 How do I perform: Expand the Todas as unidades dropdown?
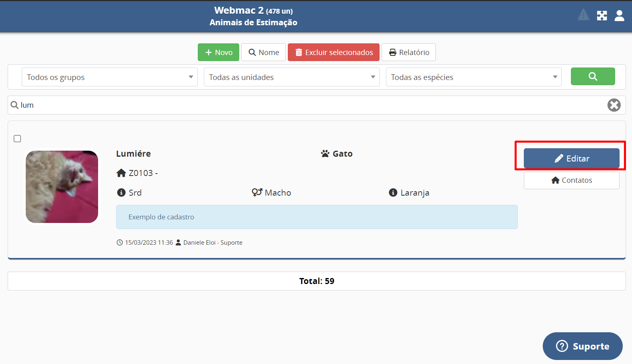click(291, 77)
